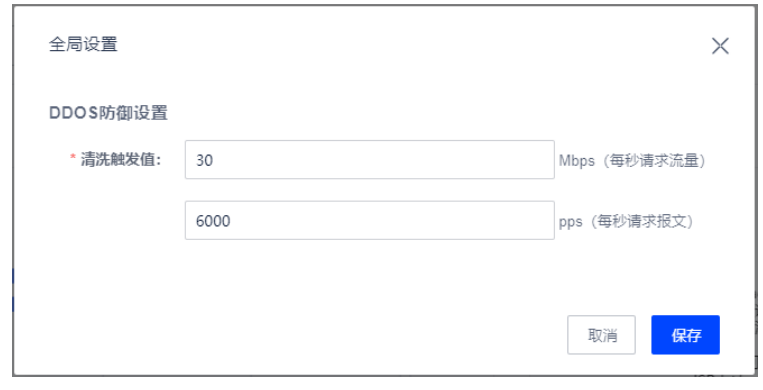Focus the pps threshold input field

[369, 220]
